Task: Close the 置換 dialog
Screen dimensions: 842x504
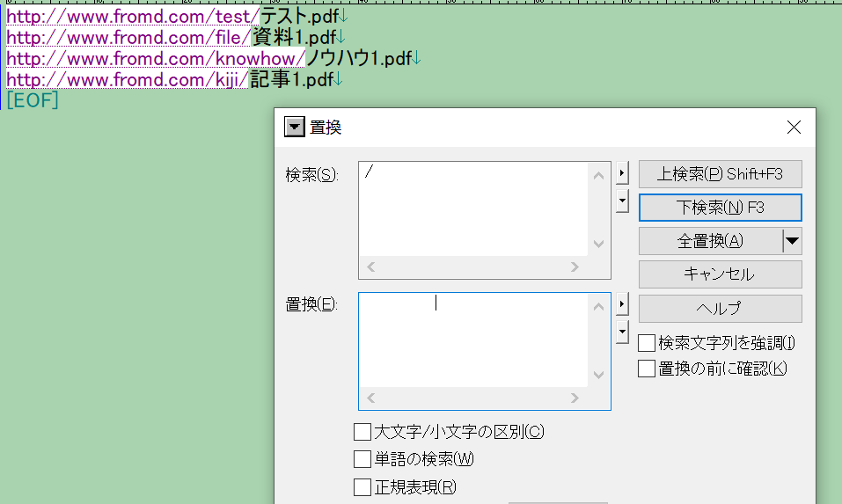Action: pos(794,128)
